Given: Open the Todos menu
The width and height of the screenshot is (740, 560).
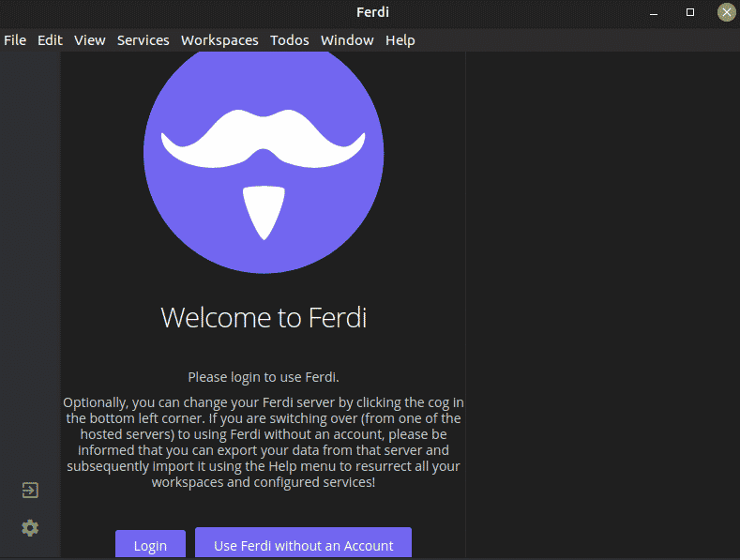Looking at the screenshot, I should click(x=289, y=40).
